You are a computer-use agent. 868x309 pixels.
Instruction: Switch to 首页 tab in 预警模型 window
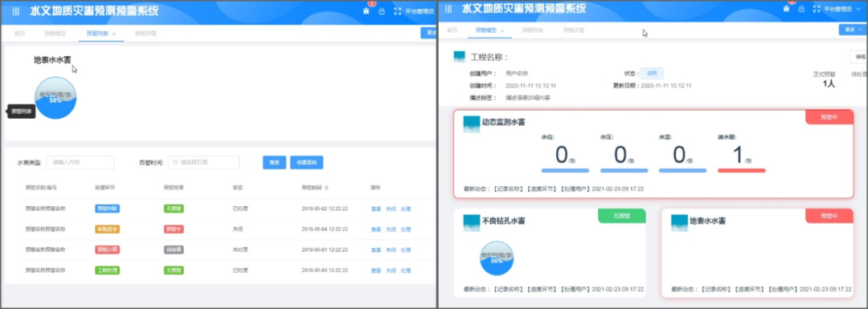(x=452, y=30)
